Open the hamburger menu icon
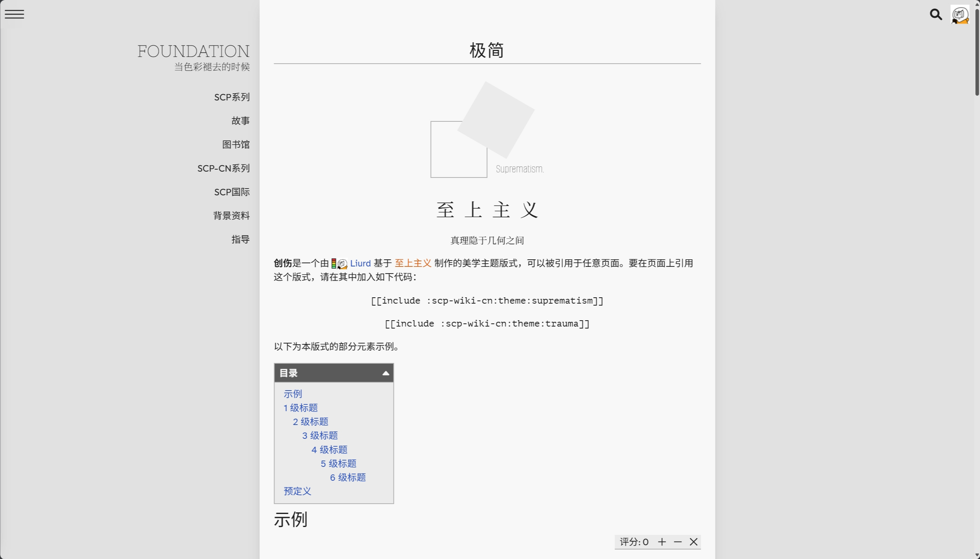 [x=14, y=14]
